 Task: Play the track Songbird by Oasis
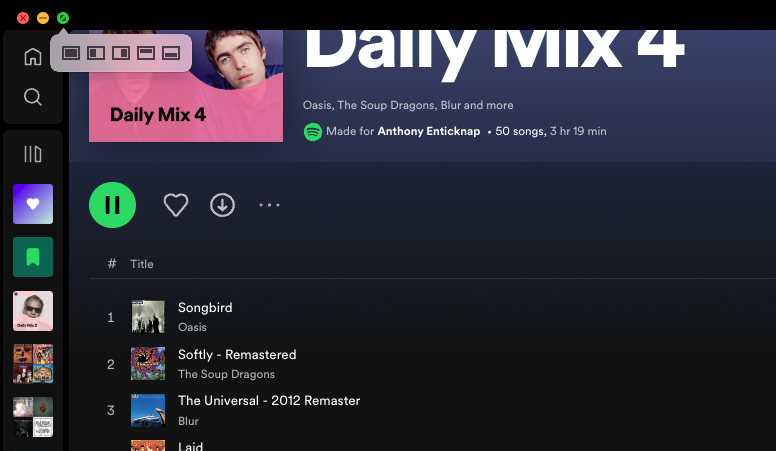coord(205,307)
